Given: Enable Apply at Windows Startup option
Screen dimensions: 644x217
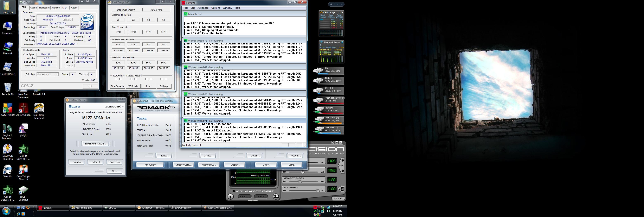Looking at the screenshot, I should click(234, 191).
